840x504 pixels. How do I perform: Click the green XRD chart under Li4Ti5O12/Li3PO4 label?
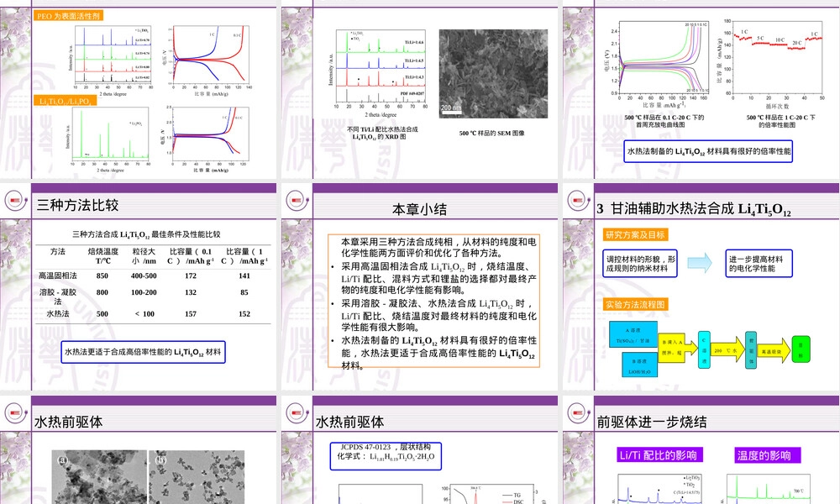click(x=108, y=139)
